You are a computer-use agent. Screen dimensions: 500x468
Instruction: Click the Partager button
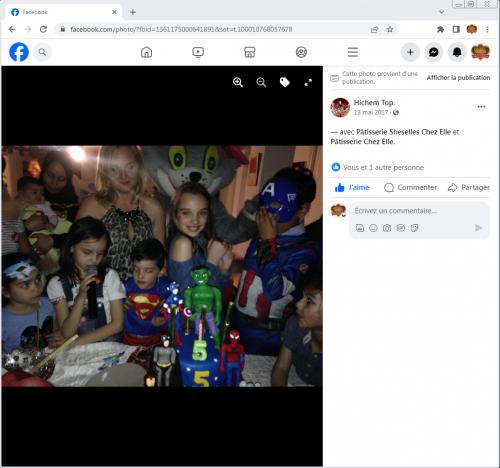469,187
